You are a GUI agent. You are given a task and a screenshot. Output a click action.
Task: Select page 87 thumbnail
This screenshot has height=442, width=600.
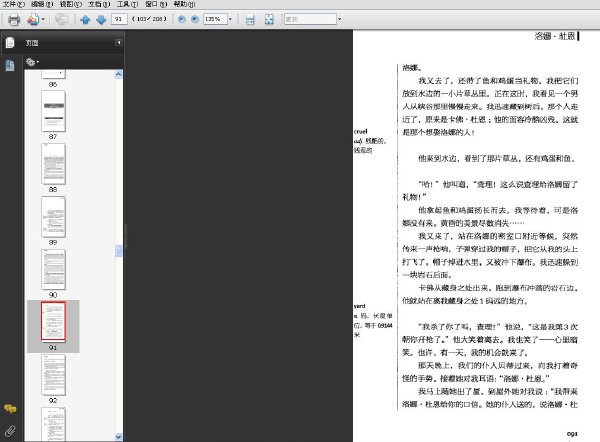point(53,111)
